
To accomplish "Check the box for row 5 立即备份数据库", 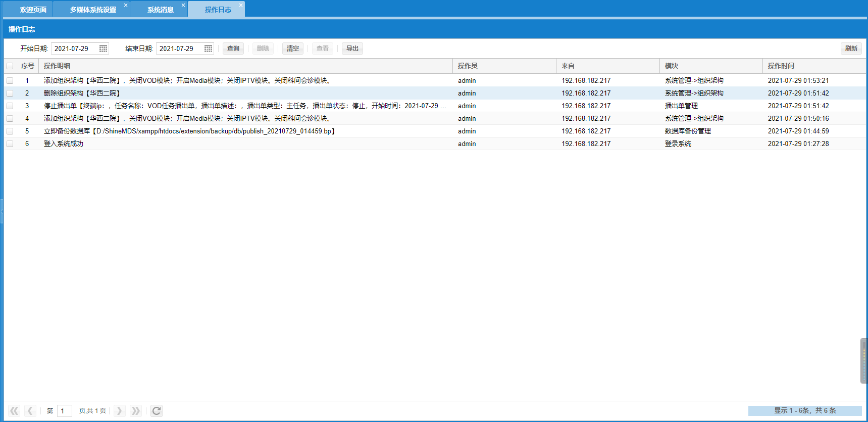I will click(10, 131).
